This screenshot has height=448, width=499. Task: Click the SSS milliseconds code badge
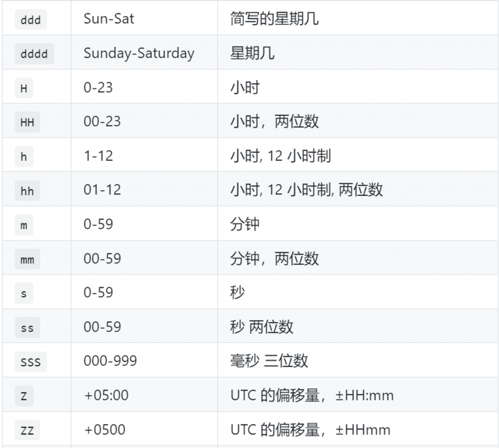coord(31,362)
